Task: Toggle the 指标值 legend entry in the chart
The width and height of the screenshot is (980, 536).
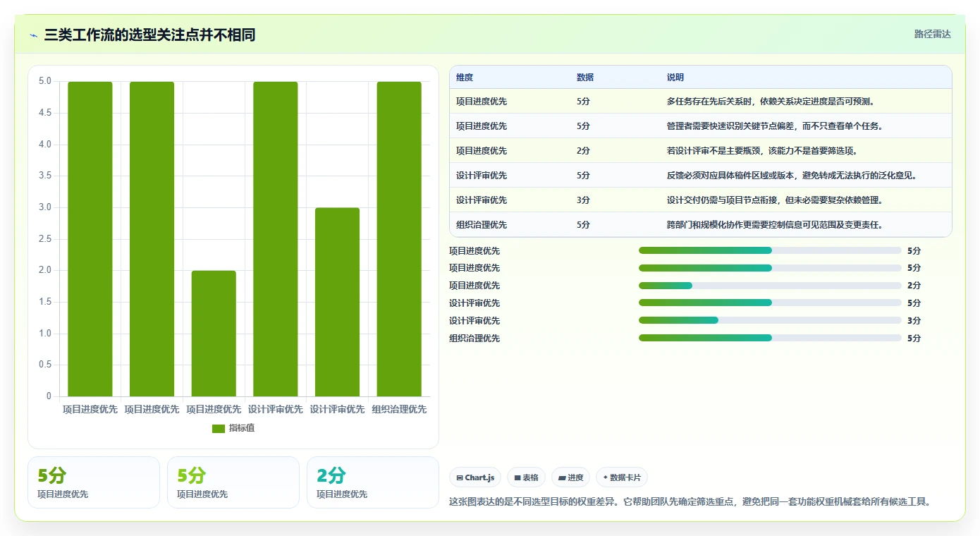Action: [x=233, y=429]
